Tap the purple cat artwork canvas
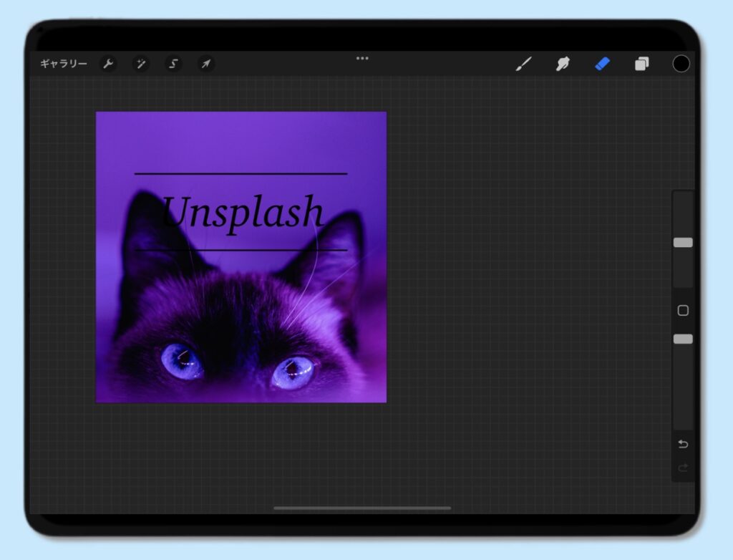This screenshot has width=733, height=560. click(241, 257)
